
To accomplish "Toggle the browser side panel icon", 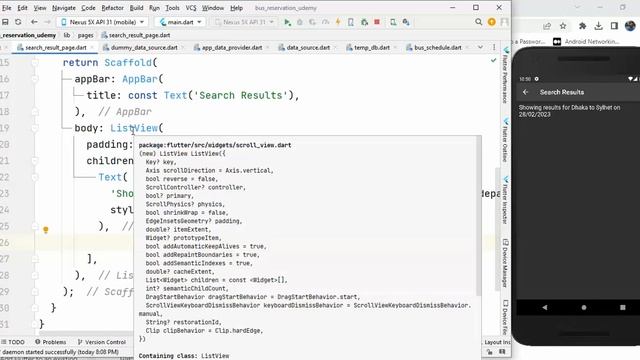I will [x=614, y=26].
